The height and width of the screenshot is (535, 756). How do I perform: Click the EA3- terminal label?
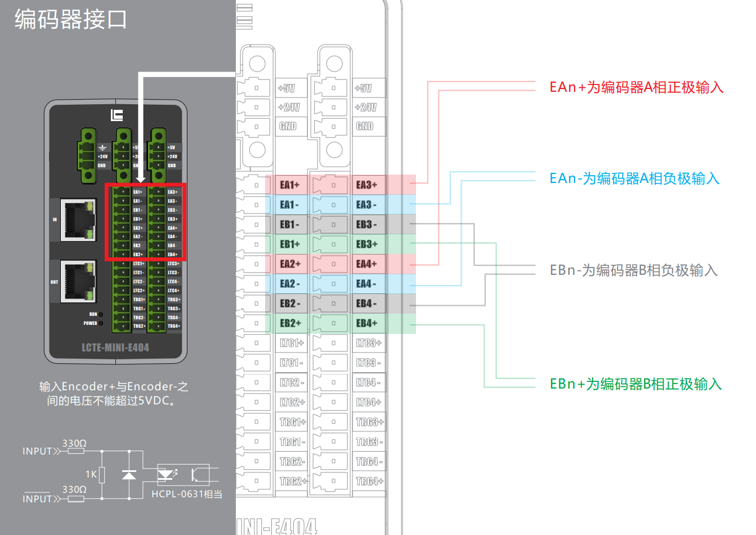[x=366, y=204]
